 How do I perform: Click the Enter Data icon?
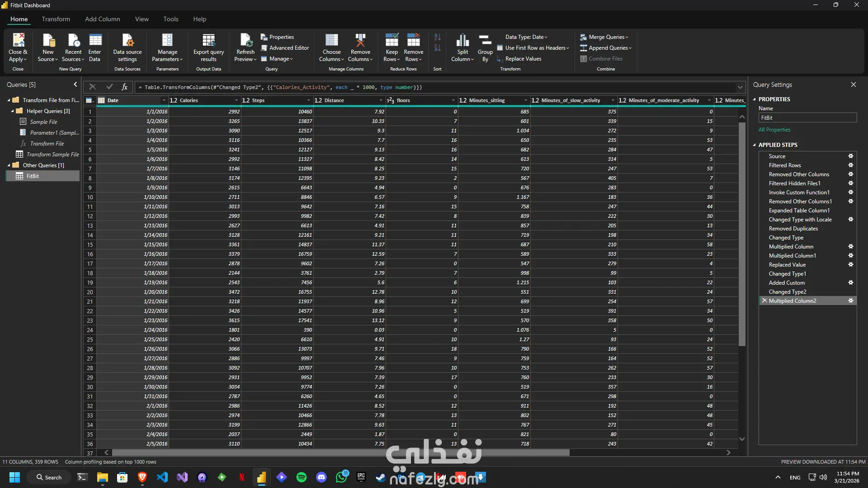[x=95, y=41]
